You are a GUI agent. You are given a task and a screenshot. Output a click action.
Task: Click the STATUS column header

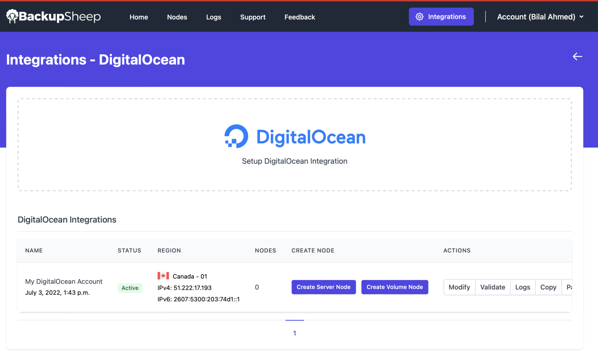click(129, 251)
